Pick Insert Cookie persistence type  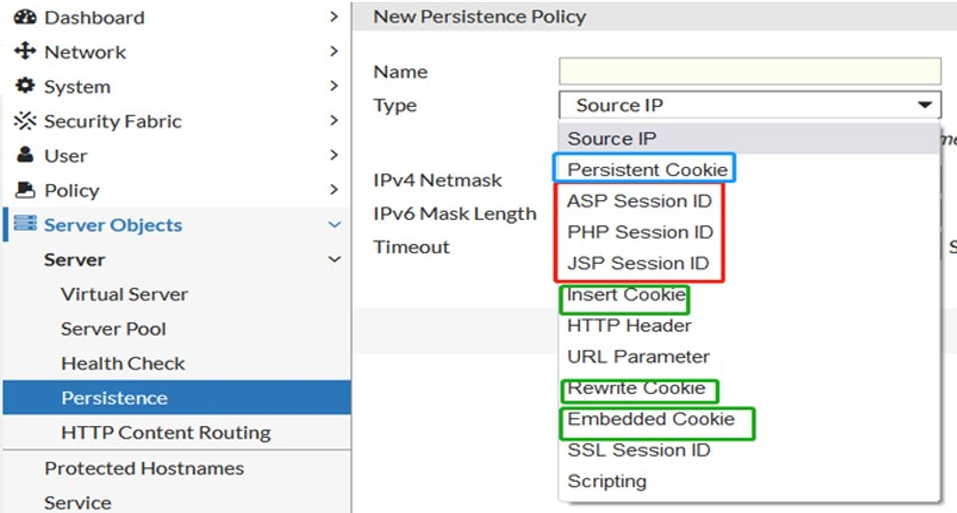[x=626, y=295]
